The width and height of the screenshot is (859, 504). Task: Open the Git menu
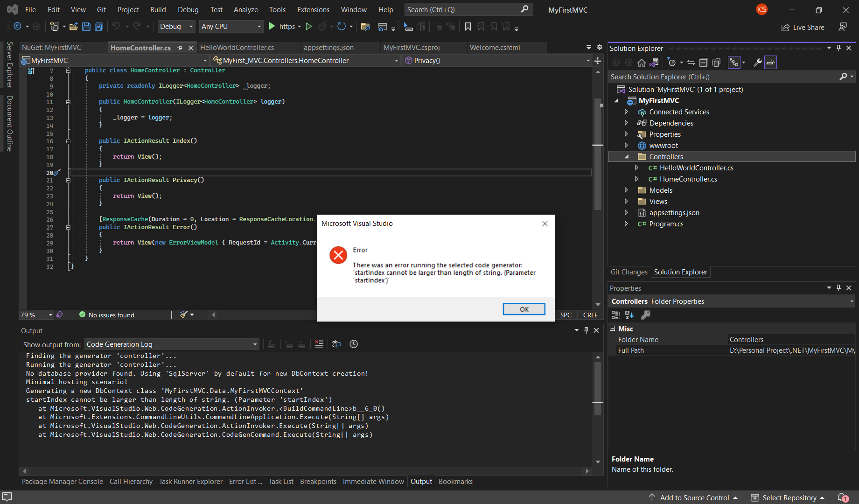tap(101, 9)
